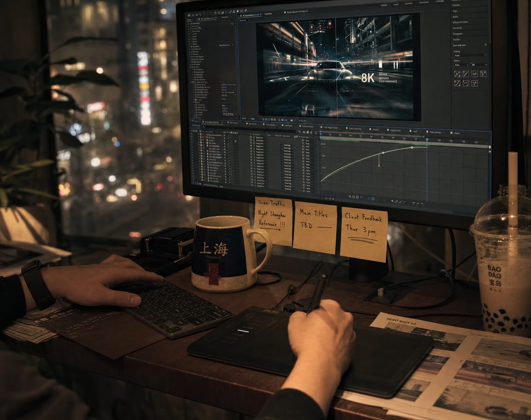
Task: Select the middle keyframe on the graph curve
Action: (383, 153)
